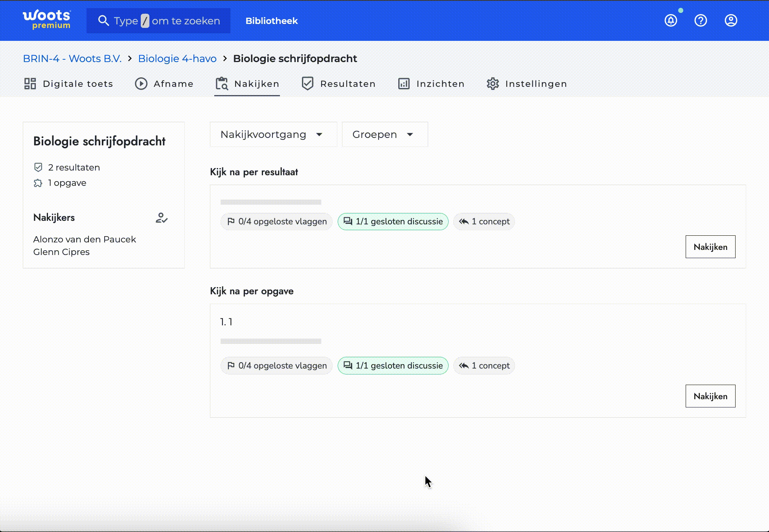Open the Instellingen tab
Viewport: 769px width, 532px height.
click(x=527, y=84)
